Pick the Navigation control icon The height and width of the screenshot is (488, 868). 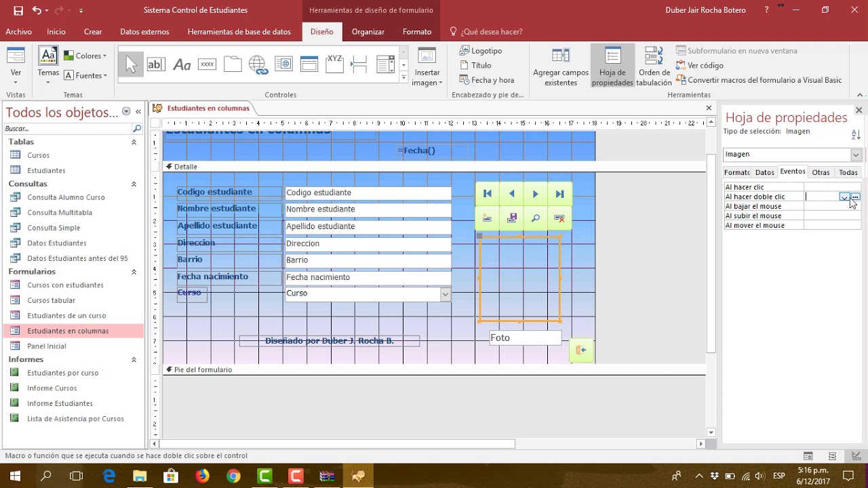click(309, 64)
